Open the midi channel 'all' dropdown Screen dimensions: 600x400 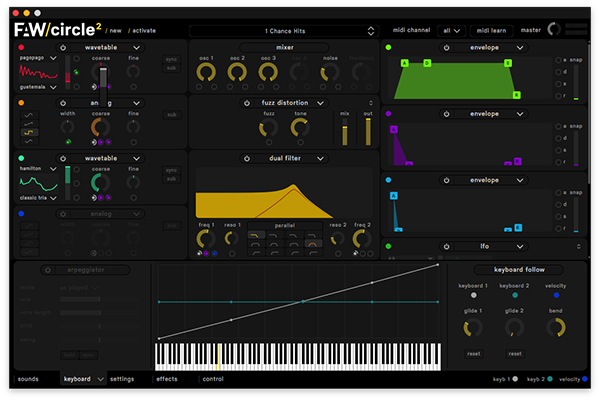click(x=449, y=30)
